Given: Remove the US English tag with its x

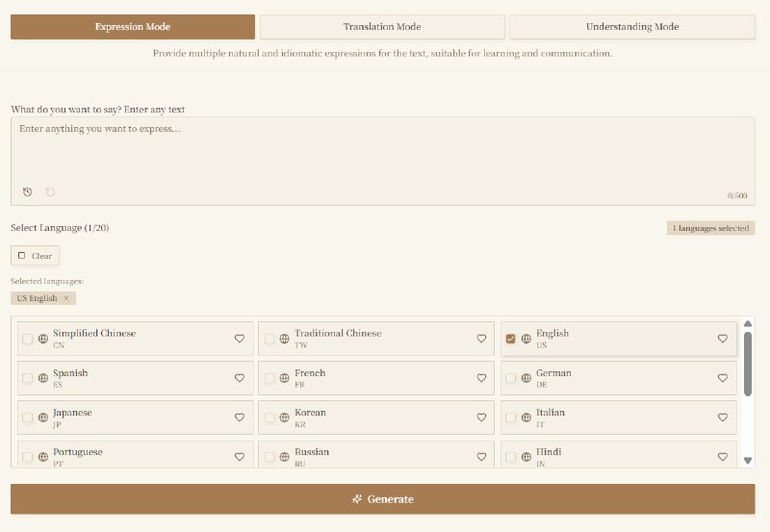Looking at the screenshot, I should tap(66, 298).
